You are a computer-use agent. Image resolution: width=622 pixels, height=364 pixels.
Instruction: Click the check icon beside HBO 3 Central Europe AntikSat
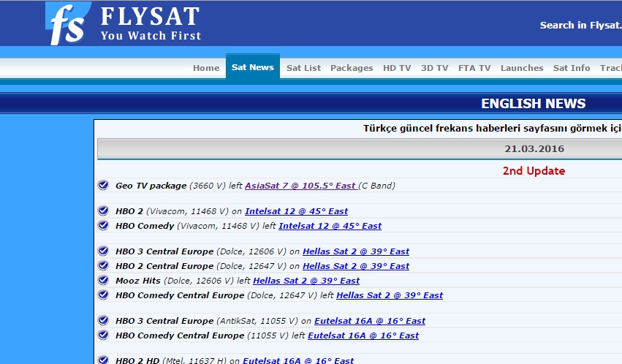[104, 320]
